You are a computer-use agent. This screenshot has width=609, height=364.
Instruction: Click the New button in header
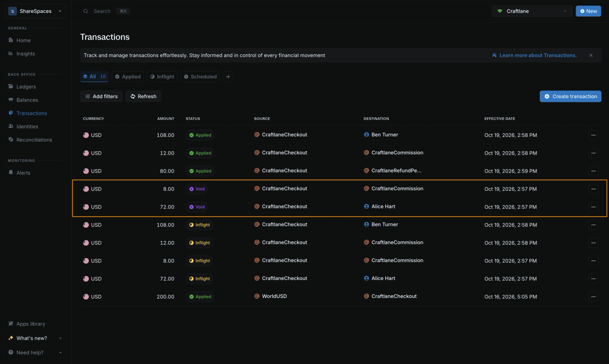[588, 11]
